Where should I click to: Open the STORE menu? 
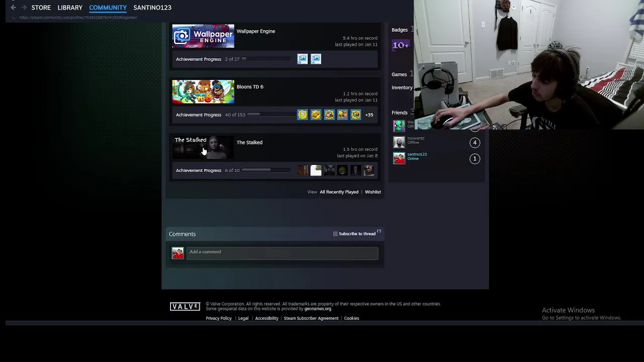(41, 8)
